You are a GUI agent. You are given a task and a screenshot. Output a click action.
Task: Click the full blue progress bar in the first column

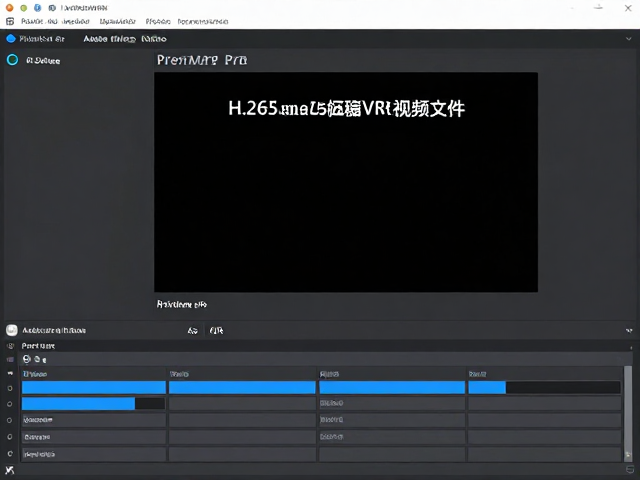point(94,387)
